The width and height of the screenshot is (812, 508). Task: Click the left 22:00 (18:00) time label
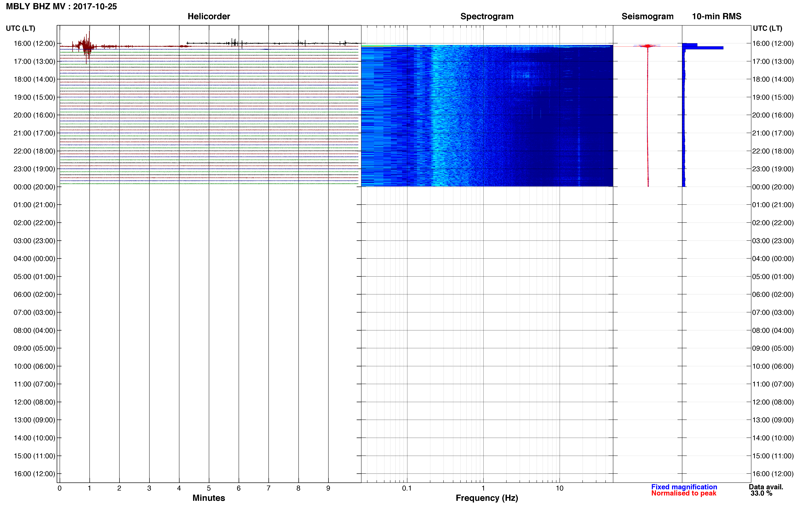point(34,151)
